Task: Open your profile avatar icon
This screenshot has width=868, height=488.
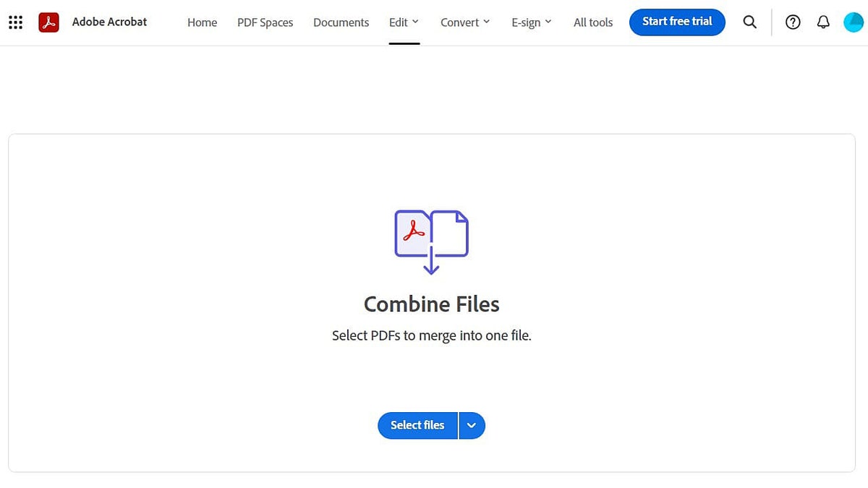Action: pyautogui.click(x=853, y=22)
